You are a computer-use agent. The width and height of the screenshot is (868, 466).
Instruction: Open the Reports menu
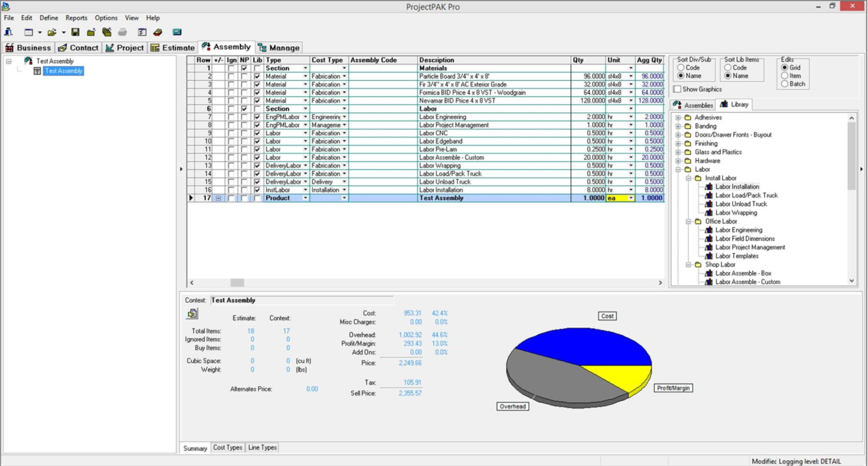click(76, 17)
